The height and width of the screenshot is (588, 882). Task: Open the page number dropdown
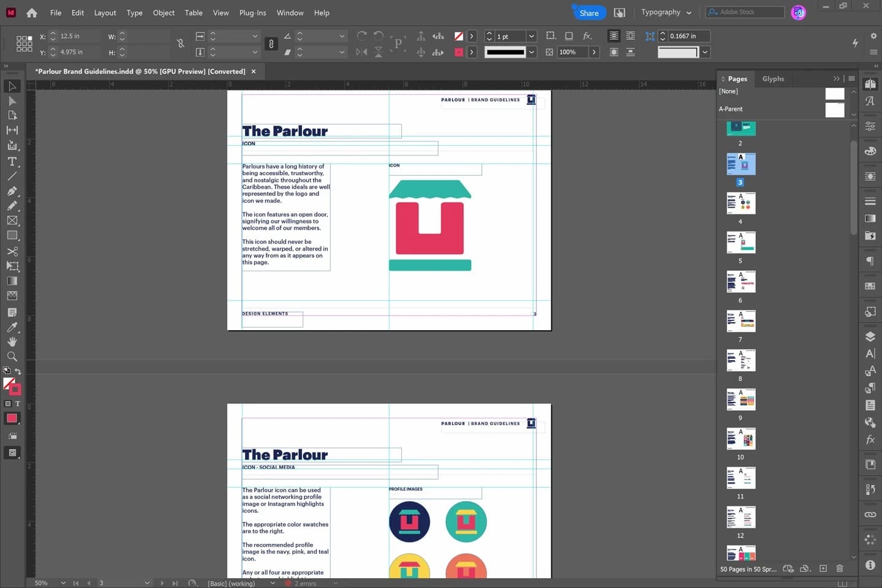[147, 583]
